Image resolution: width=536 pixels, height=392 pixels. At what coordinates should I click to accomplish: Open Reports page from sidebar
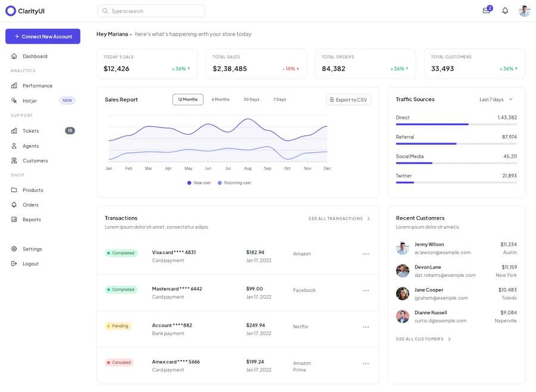[32, 219]
